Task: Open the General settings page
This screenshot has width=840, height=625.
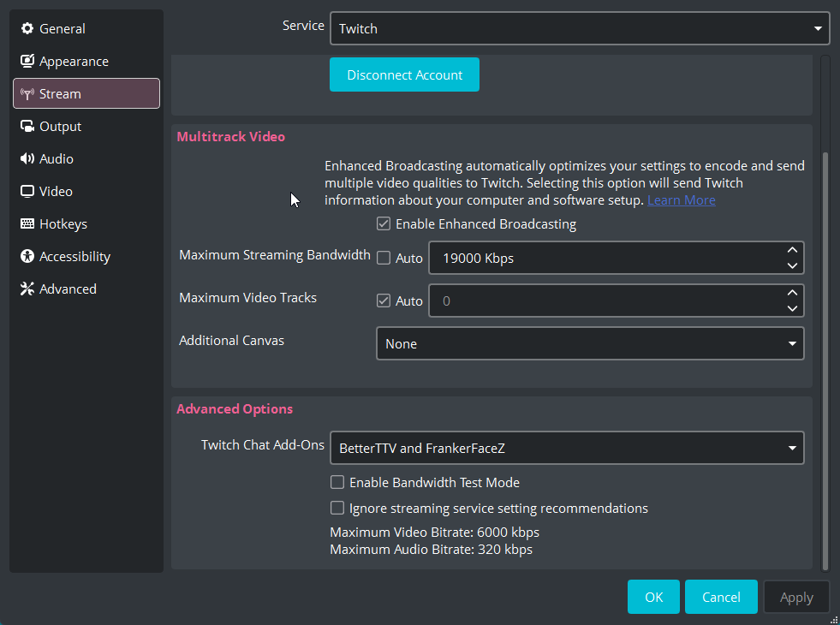Action: coord(86,28)
